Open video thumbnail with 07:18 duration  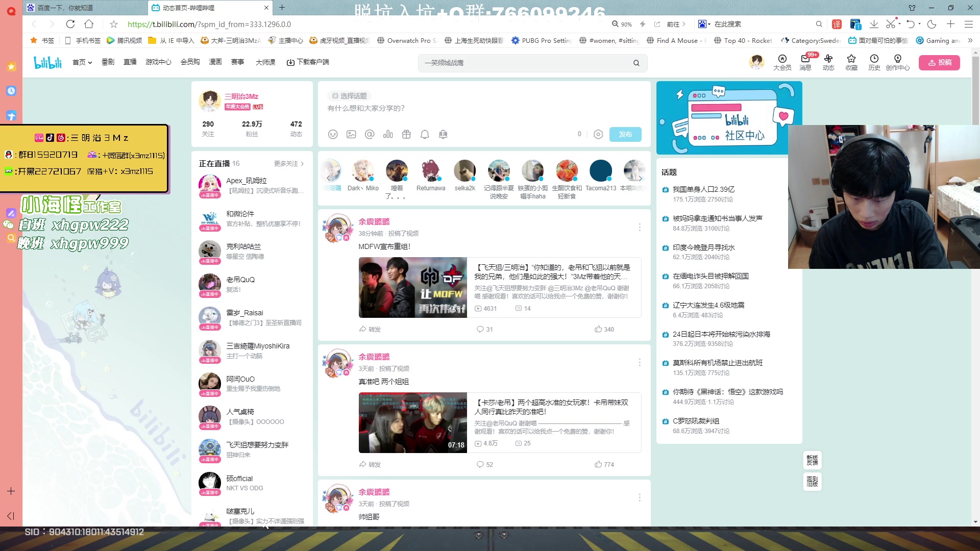pos(412,422)
